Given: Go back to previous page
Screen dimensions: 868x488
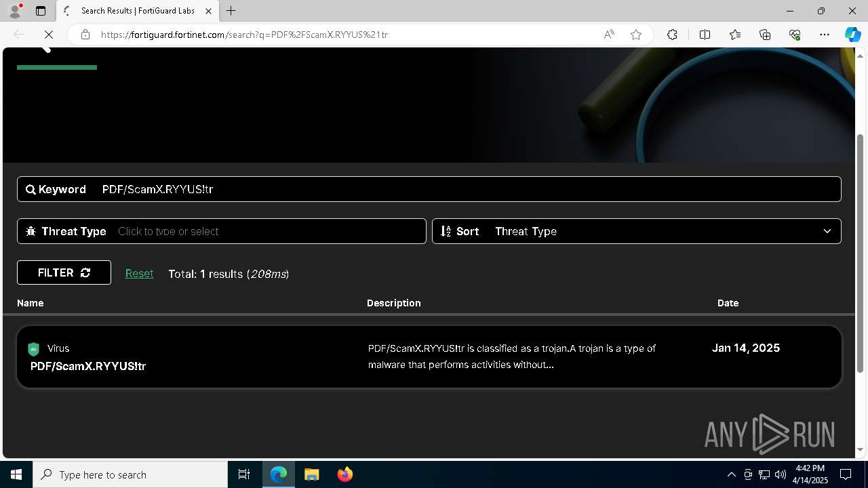Looking at the screenshot, I should (19, 35).
